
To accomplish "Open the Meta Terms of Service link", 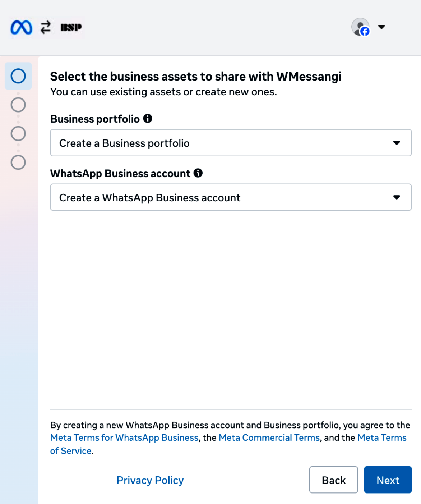I will pyautogui.click(x=382, y=437).
